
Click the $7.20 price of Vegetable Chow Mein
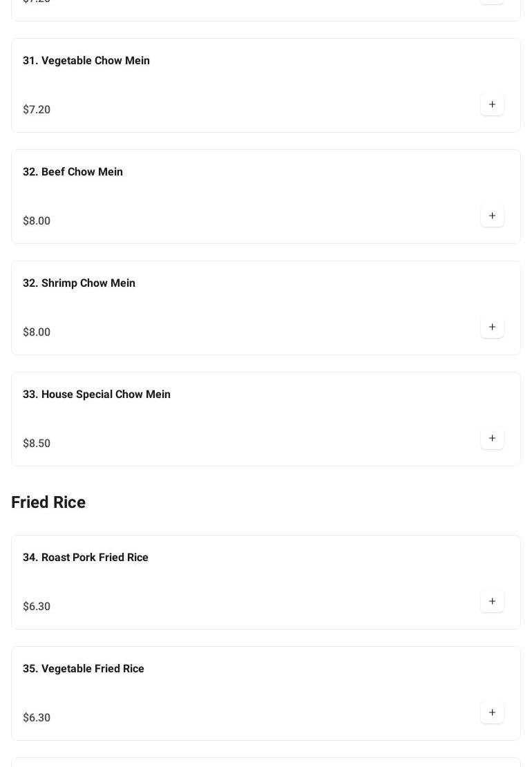[x=37, y=110]
